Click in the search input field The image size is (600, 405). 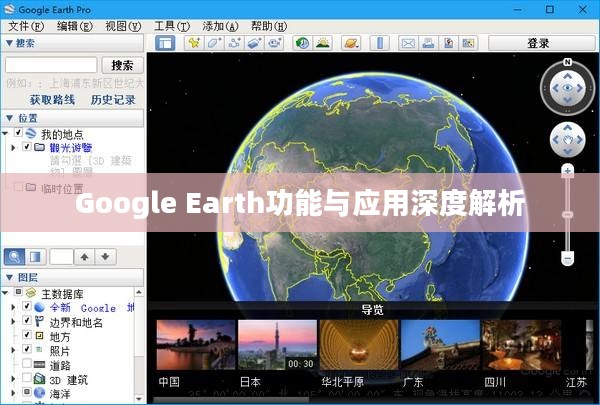click(x=51, y=65)
